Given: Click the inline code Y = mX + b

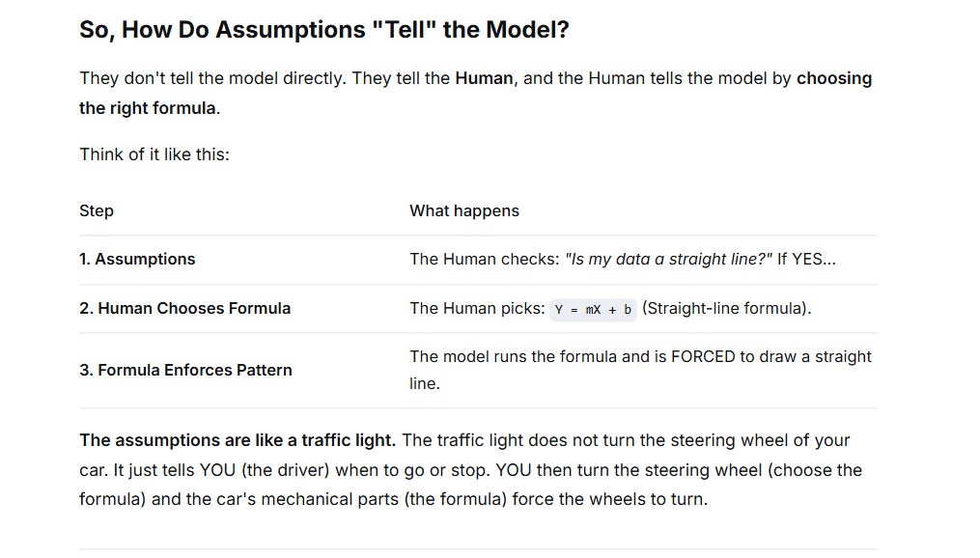Looking at the screenshot, I should 593,310.
